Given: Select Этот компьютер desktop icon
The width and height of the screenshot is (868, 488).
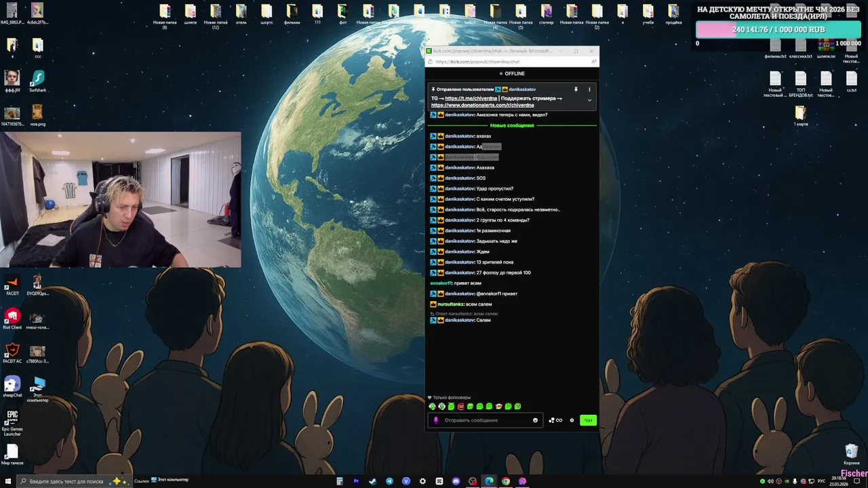Looking at the screenshot, I should click(37, 390).
